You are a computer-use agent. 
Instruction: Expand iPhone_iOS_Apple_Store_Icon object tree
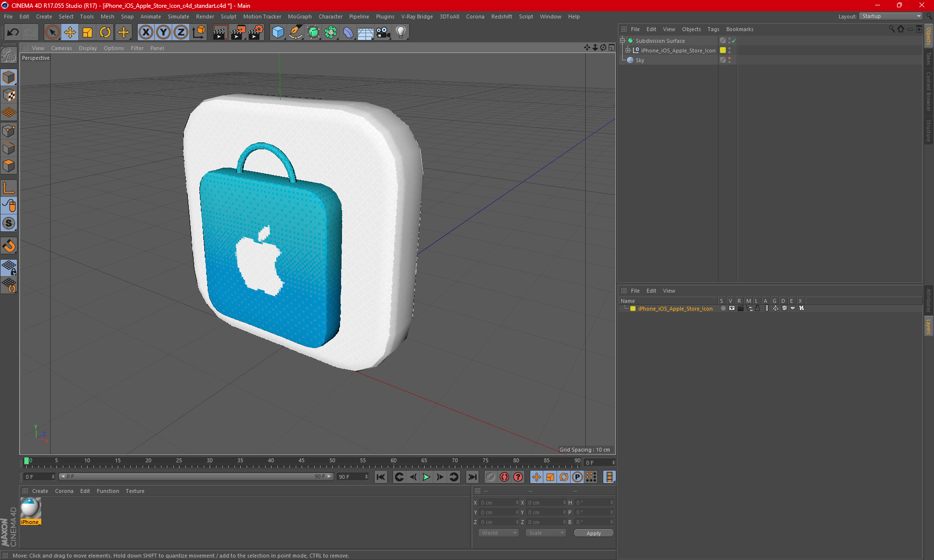pos(628,50)
